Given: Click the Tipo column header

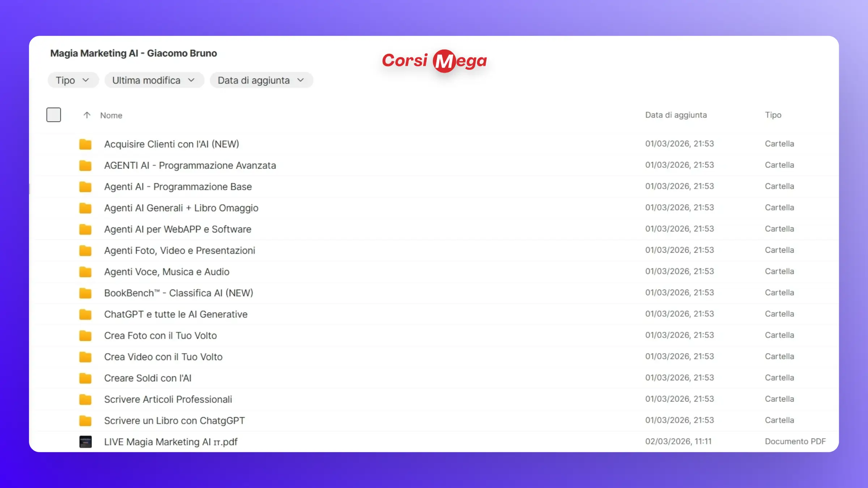Looking at the screenshot, I should [773, 115].
